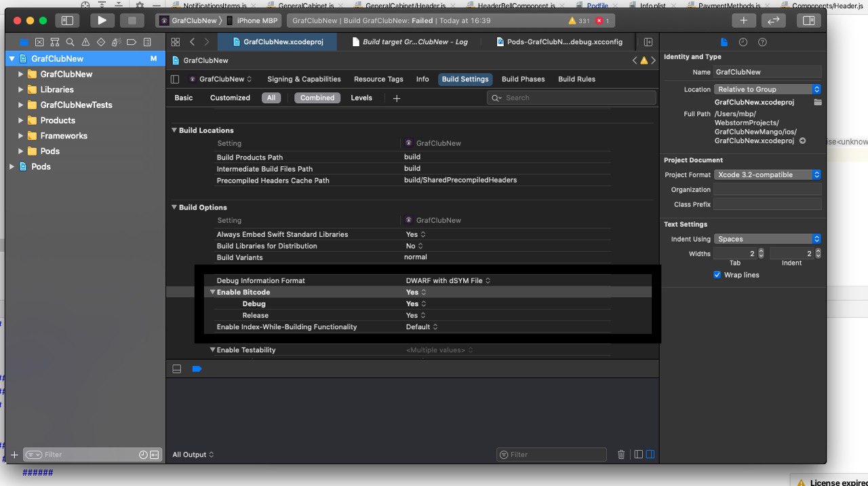
Task: Select the All settings filter
Action: (271, 98)
